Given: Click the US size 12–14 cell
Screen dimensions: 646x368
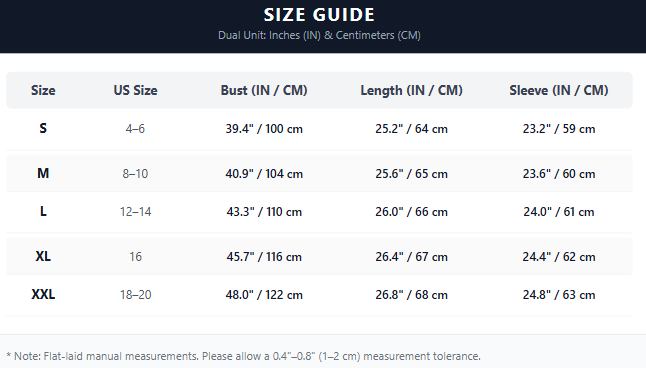Looking at the screenshot, I should (136, 212).
